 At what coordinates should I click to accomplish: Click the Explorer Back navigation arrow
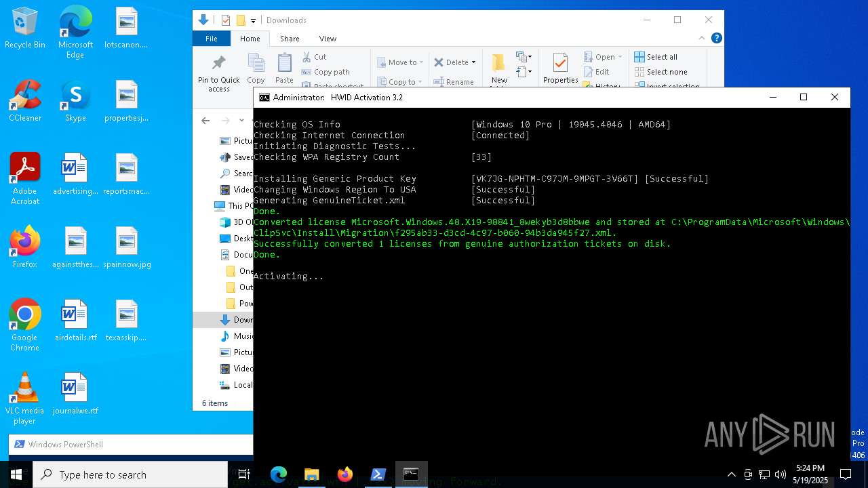pyautogui.click(x=205, y=121)
